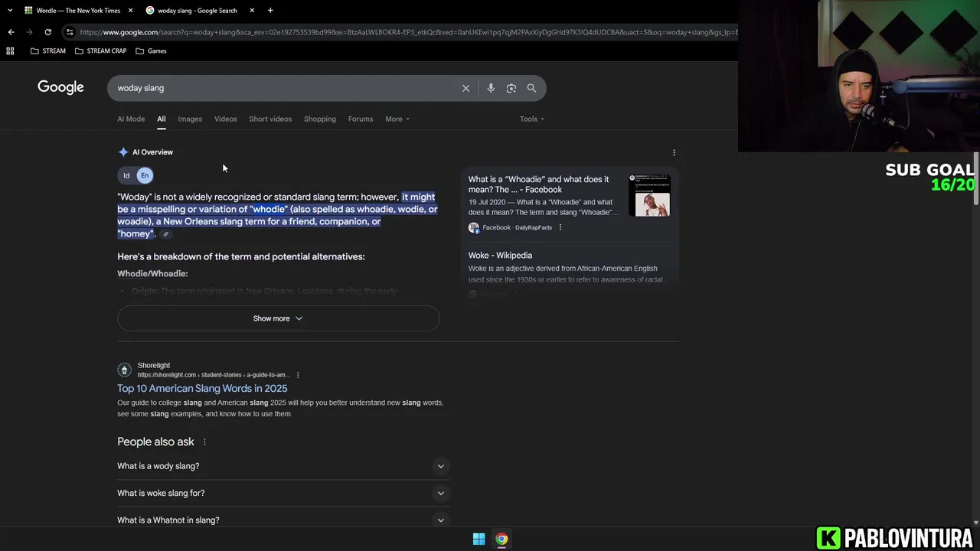The width and height of the screenshot is (980, 551).
Task: Click the Shorelight site favicon
Action: click(124, 370)
